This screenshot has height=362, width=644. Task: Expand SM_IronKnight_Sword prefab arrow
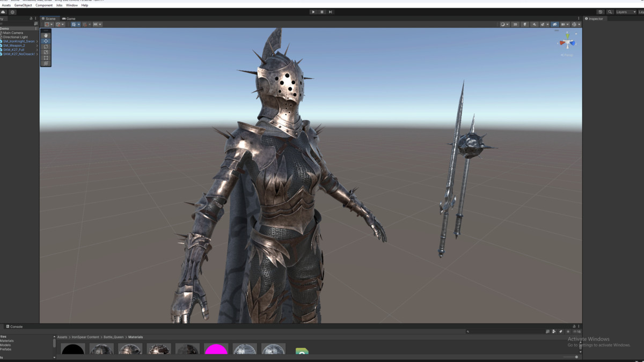pos(37,41)
